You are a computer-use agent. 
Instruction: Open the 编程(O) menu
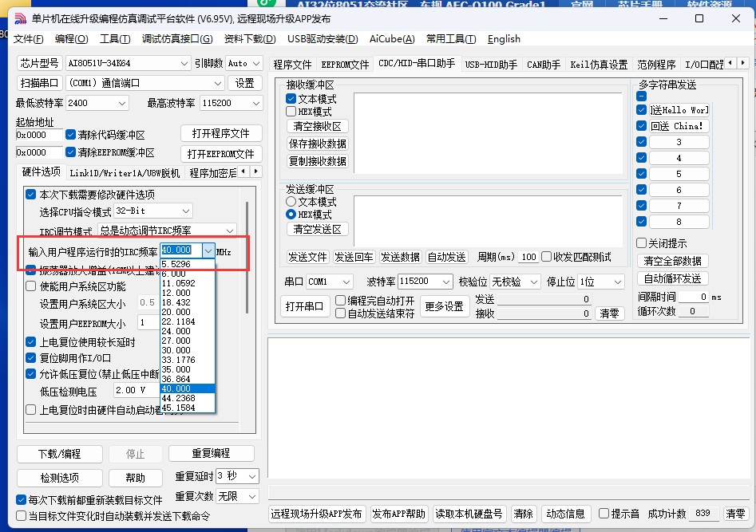[x=71, y=39]
